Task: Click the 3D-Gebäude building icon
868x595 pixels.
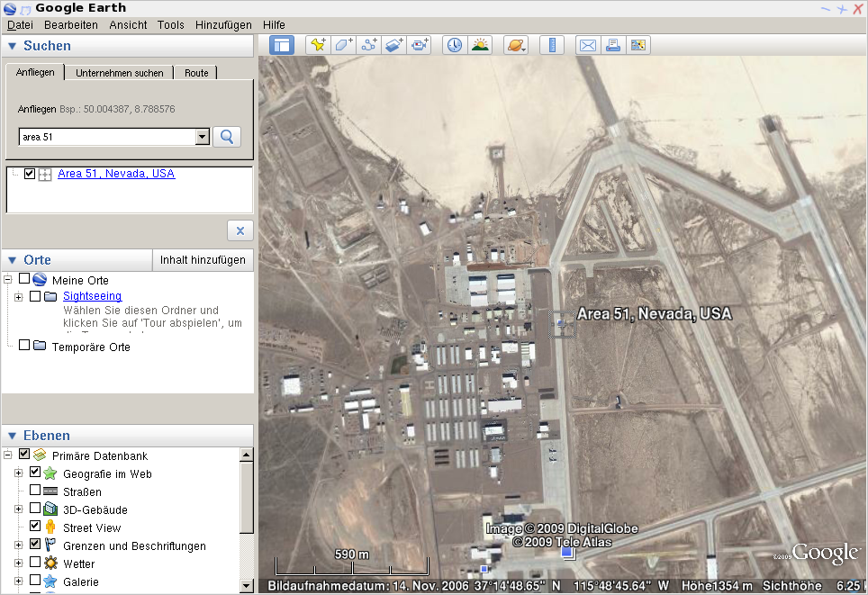Action: [x=50, y=509]
